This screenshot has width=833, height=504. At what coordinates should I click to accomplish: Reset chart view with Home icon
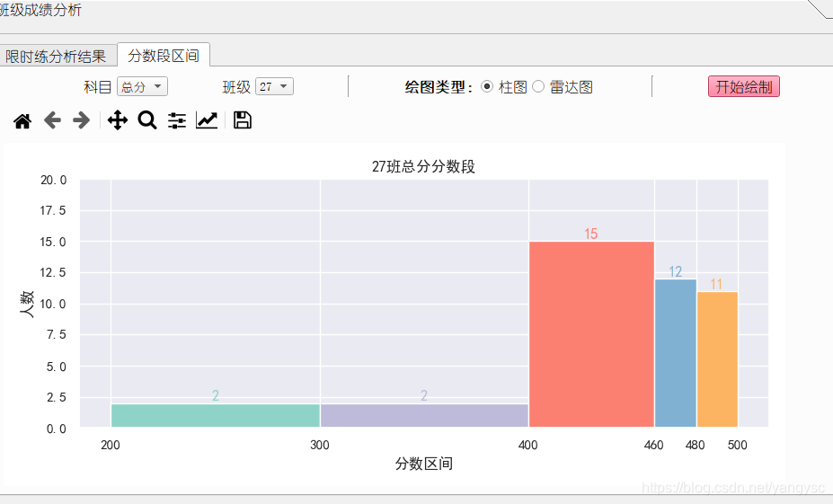[22, 121]
